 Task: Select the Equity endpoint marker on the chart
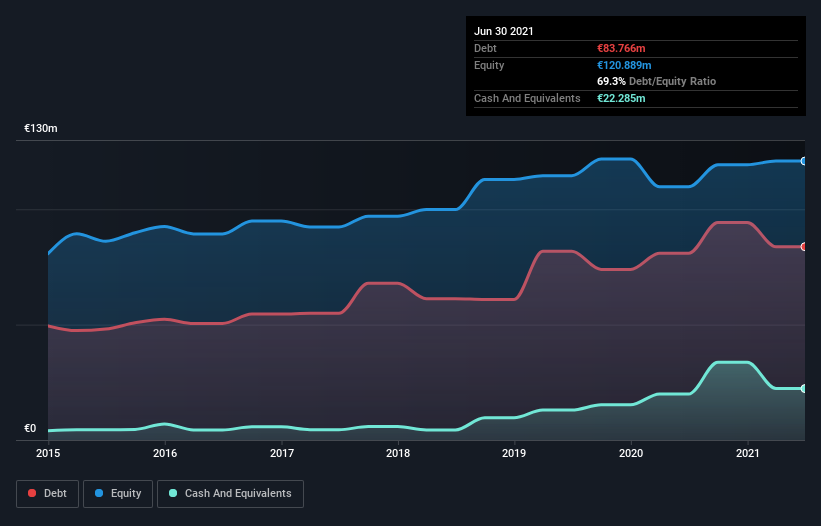804,161
